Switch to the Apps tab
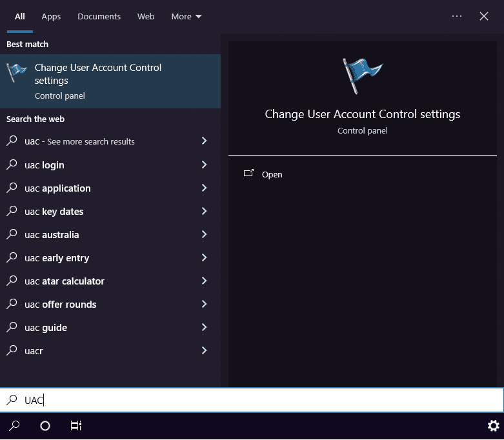This screenshot has width=504, height=440. 51,17
